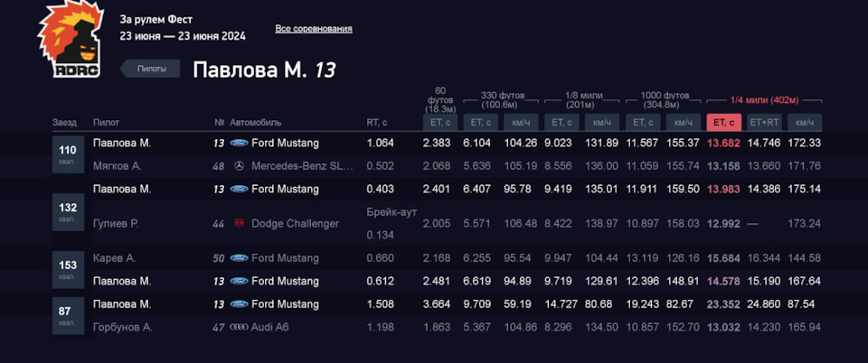
Task: Open heat 110 badge
Action: click(x=68, y=154)
